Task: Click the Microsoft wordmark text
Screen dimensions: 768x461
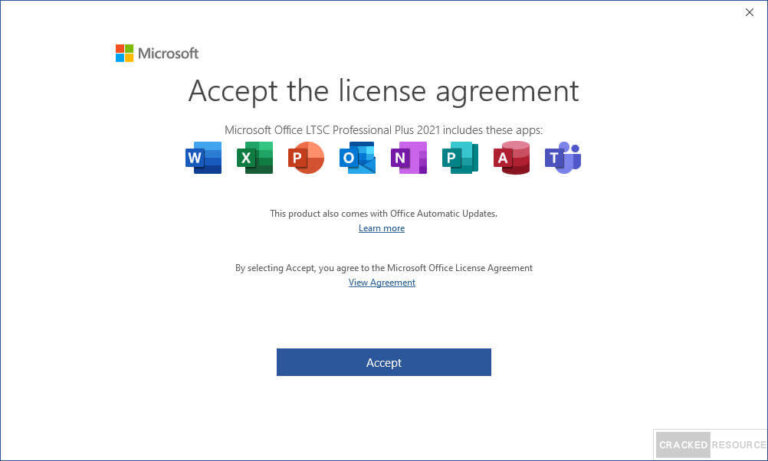Action: tap(168, 53)
